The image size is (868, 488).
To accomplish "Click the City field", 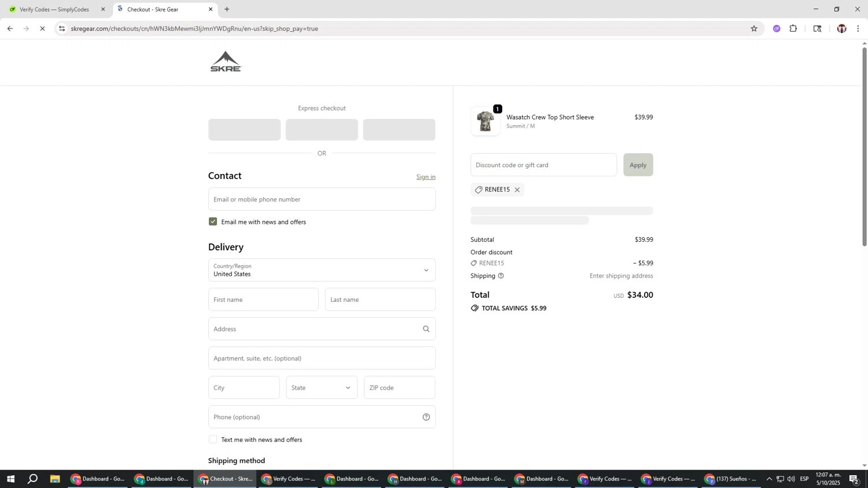I will (244, 387).
